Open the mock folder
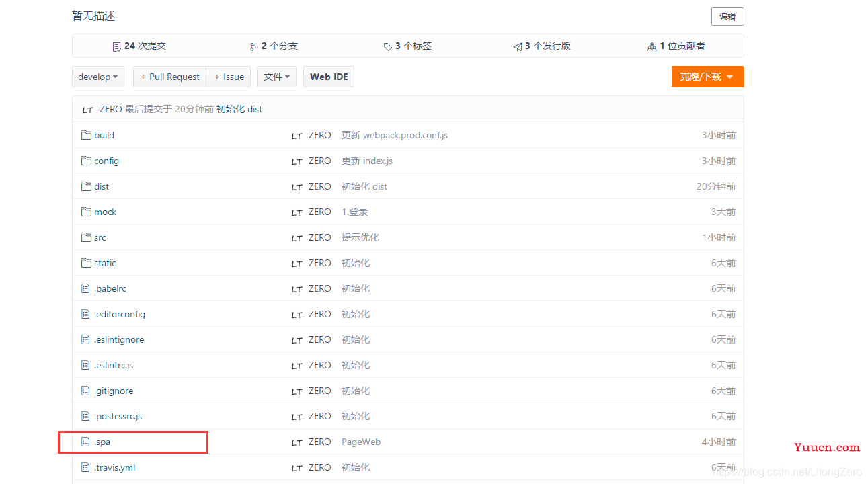The image size is (868, 484). click(x=105, y=212)
